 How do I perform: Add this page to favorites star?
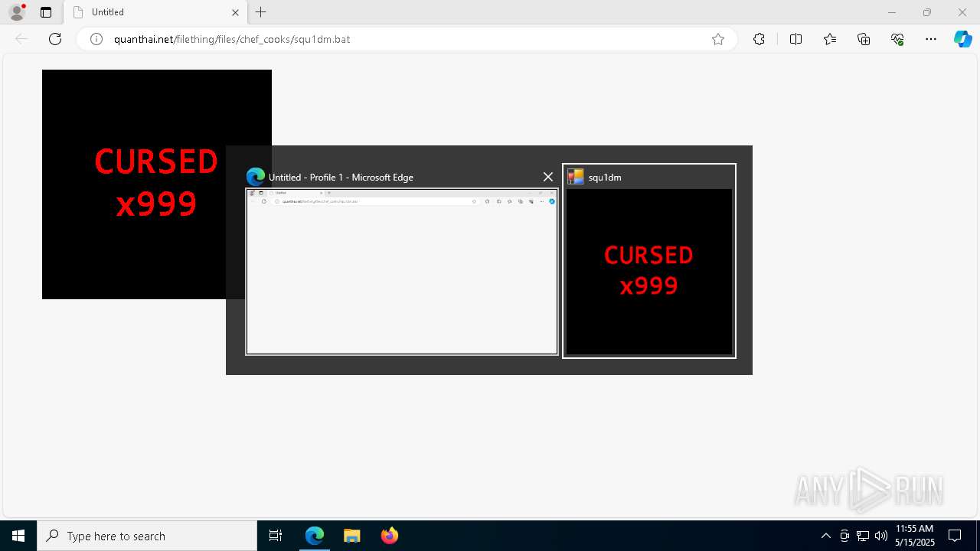coord(718,39)
